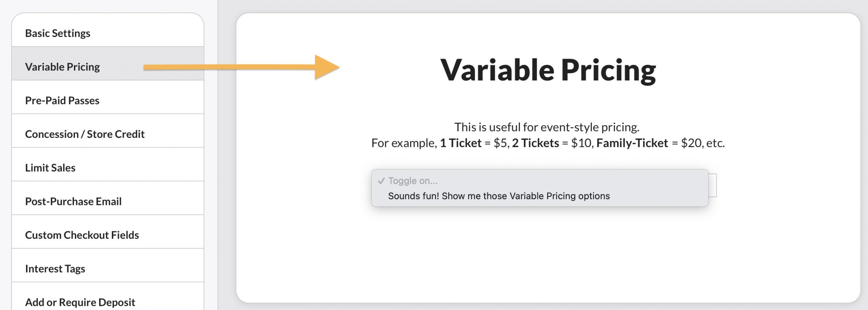This screenshot has width=868, height=310.
Task: Click the bold '1 Ticket' example text
Action: (x=460, y=143)
